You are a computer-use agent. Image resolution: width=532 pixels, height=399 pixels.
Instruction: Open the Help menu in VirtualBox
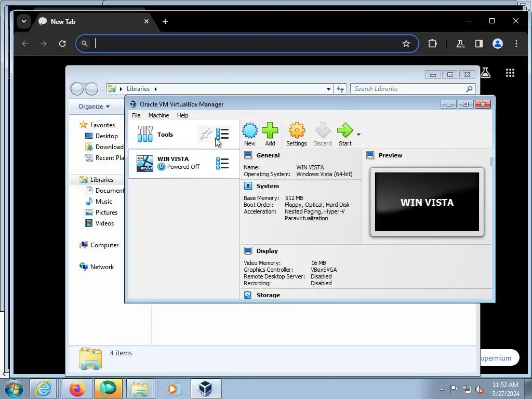182,115
